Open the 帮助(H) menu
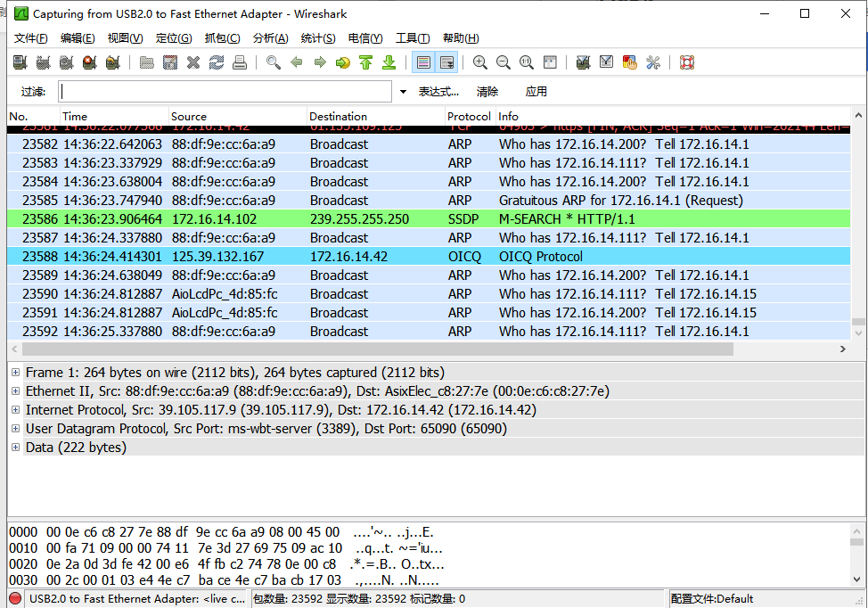Image resolution: width=868 pixels, height=608 pixels. [x=461, y=38]
